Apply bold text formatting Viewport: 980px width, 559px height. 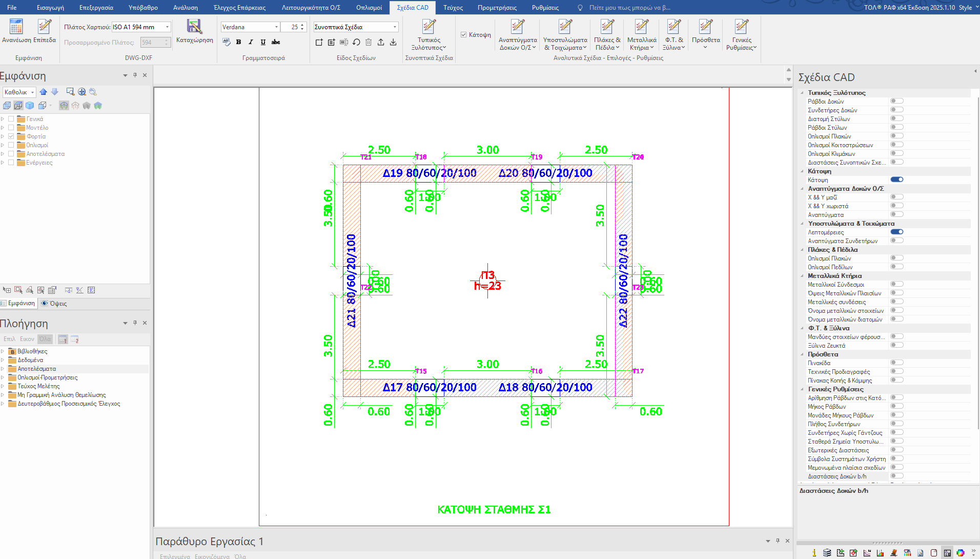click(238, 42)
